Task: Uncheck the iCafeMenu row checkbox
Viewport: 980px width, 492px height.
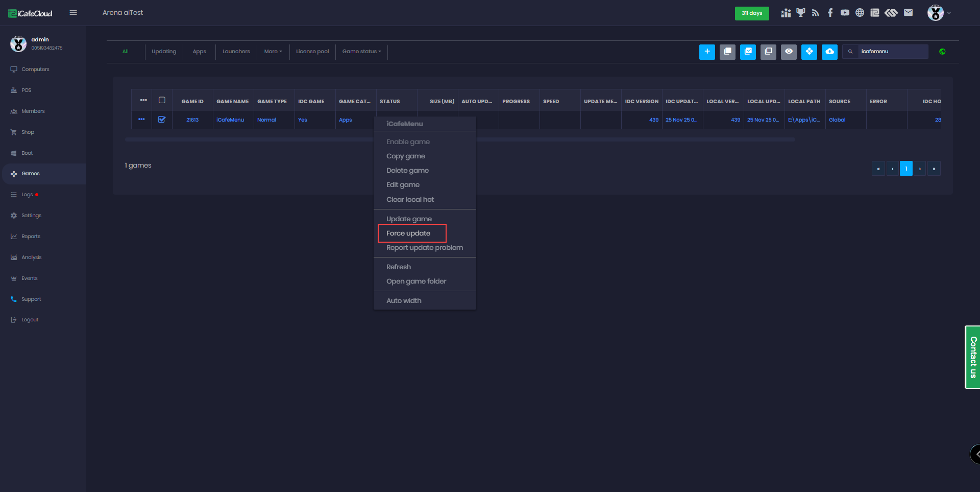Action: pos(162,120)
